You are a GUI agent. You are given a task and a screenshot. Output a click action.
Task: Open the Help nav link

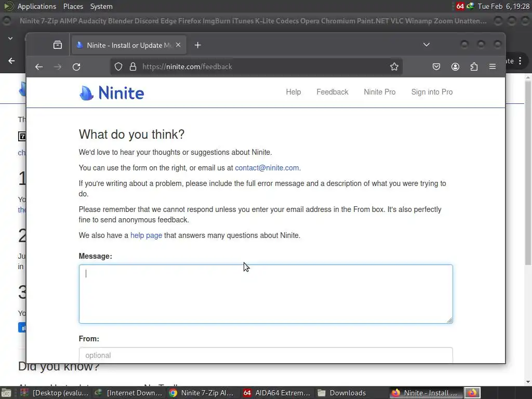[294, 92]
